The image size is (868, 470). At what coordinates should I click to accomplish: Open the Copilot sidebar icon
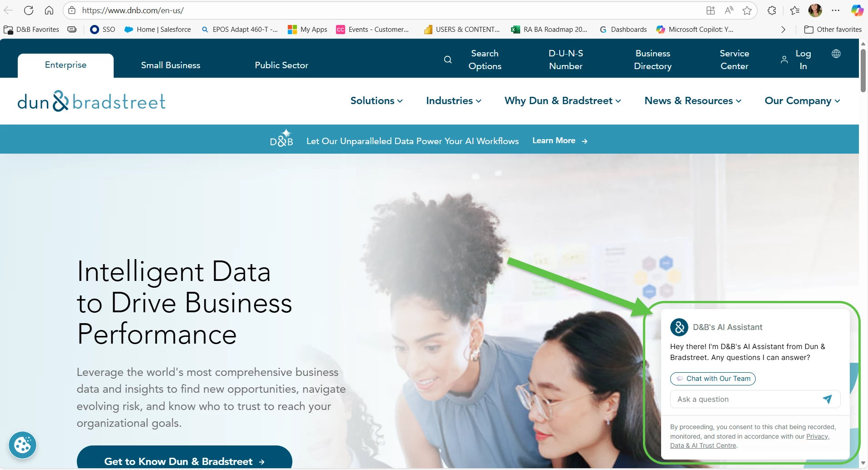point(857,10)
